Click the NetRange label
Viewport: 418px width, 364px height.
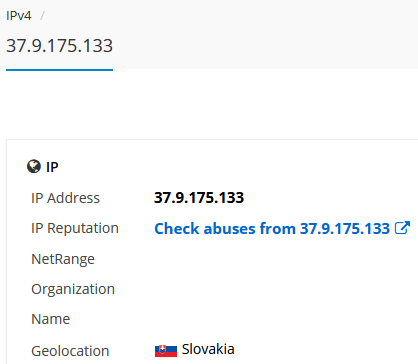[63, 259]
